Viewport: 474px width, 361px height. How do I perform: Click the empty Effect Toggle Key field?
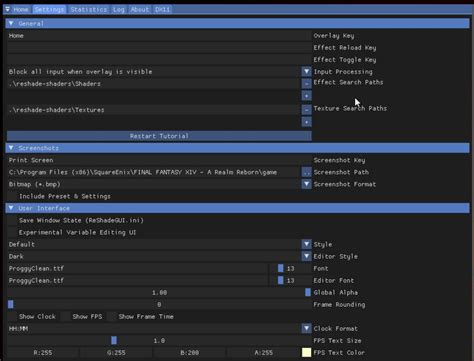(159, 60)
